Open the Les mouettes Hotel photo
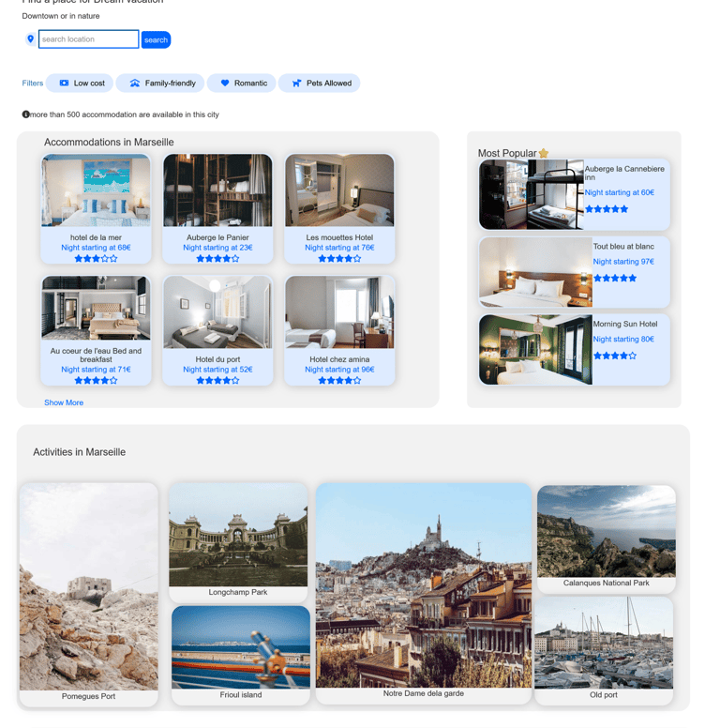Image resolution: width=720 pixels, height=728 pixels. (x=339, y=190)
